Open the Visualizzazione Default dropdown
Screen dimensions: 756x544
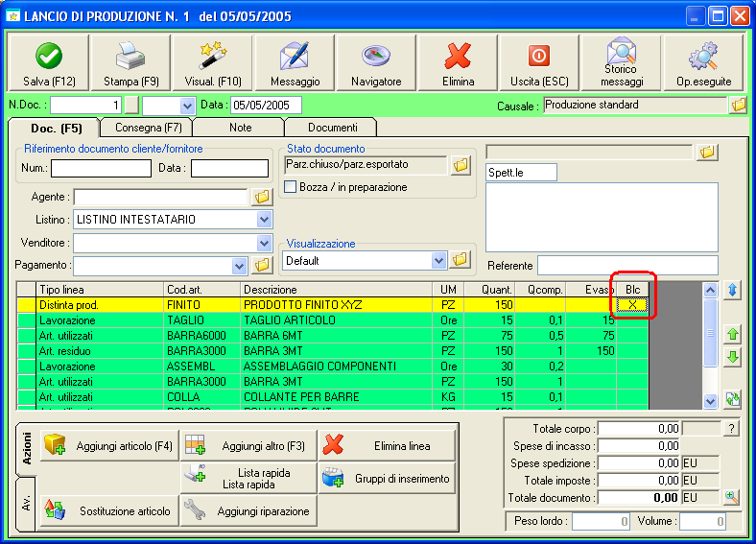439,260
